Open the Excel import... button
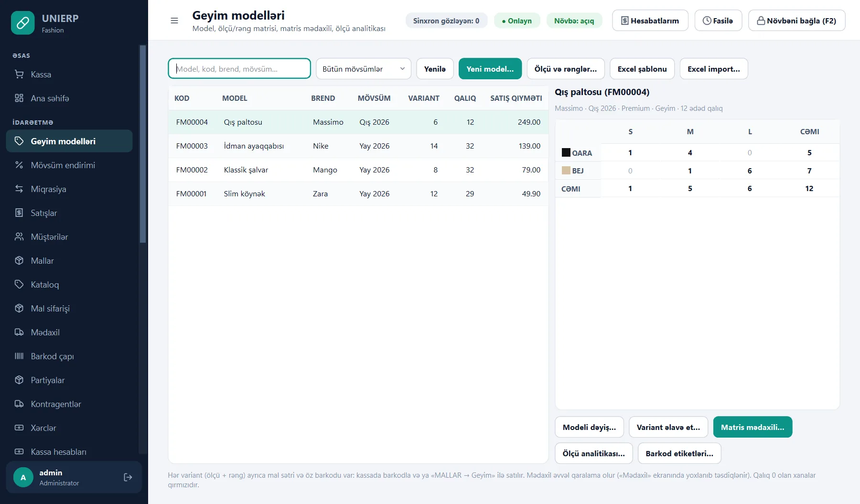Image resolution: width=860 pixels, height=504 pixels. click(714, 69)
